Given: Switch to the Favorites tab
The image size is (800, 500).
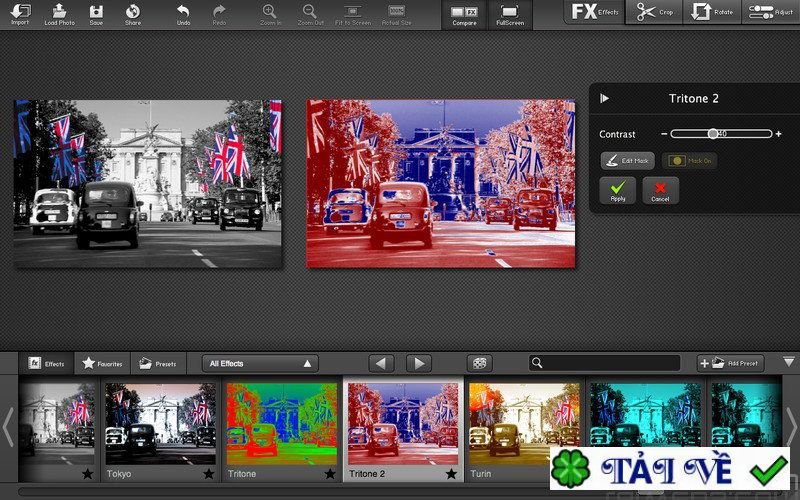Looking at the screenshot, I should [103, 363].
